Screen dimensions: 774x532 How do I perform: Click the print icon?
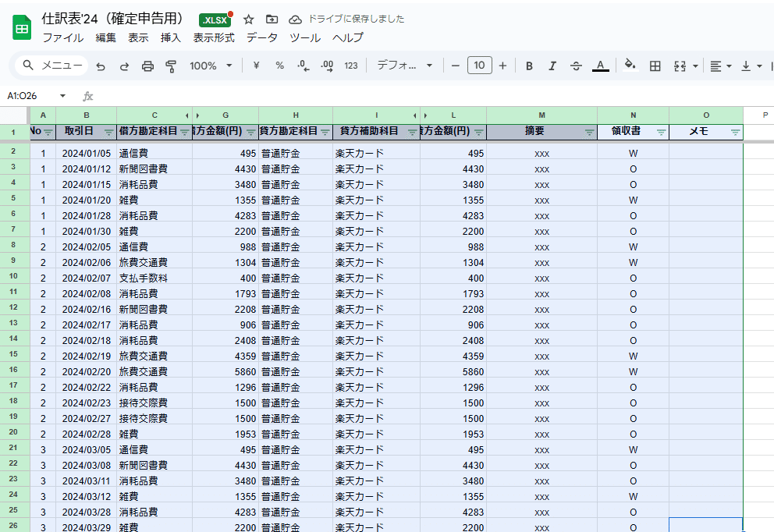coord(147,66)
